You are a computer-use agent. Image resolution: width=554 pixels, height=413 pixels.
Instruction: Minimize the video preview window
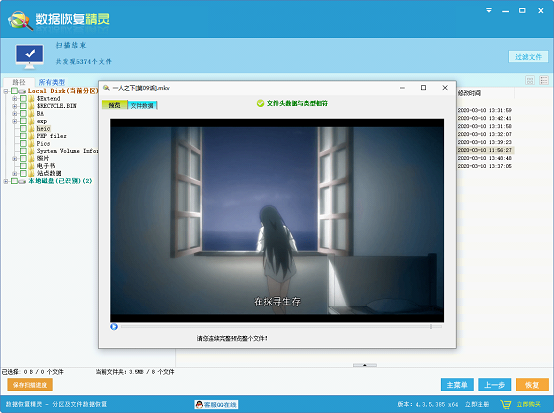click(402, 88)
